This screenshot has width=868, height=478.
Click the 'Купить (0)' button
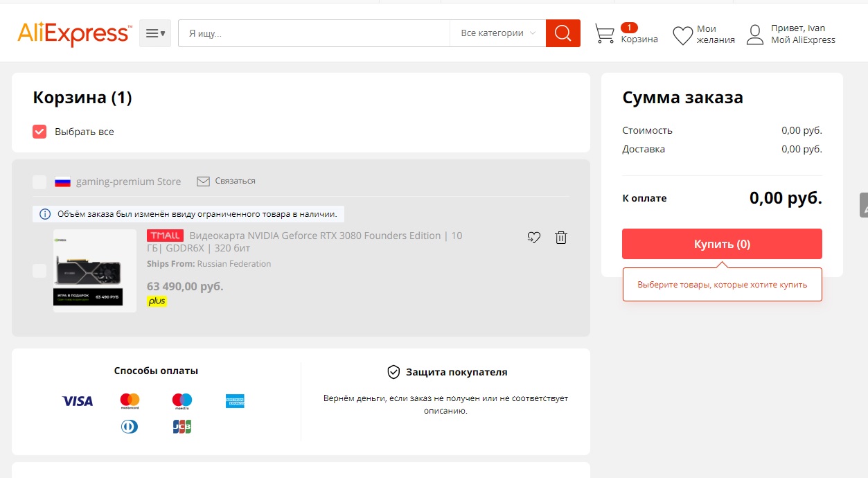click(722, 244)
